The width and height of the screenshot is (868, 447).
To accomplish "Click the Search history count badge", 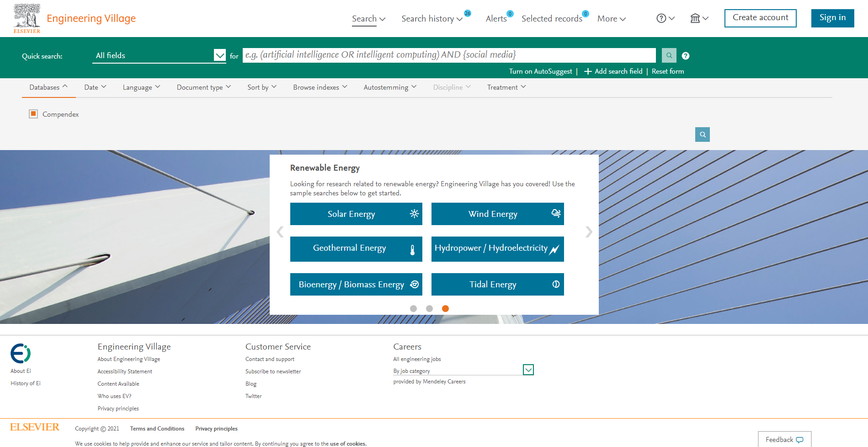I will (468, 13).
